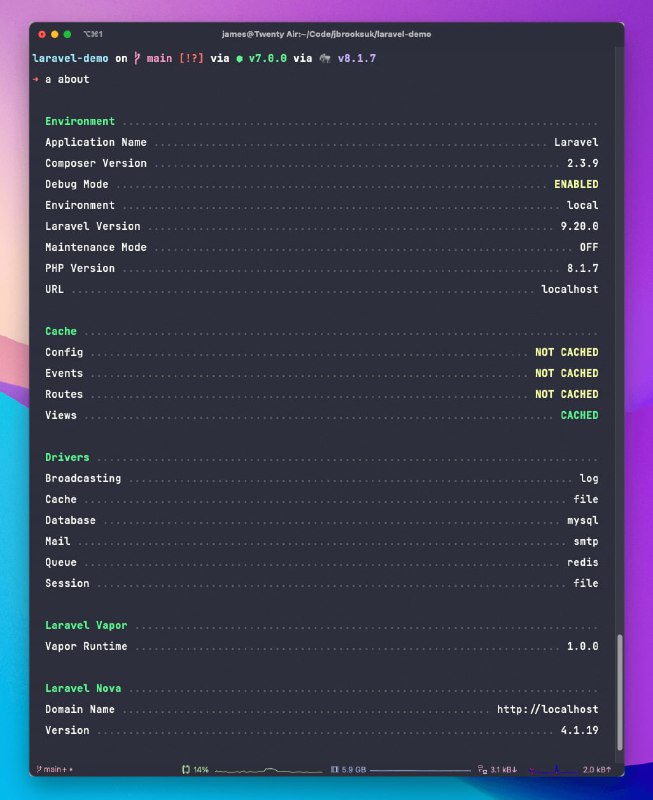The height and width of the screenshot is (800, 653).
Task: Click the Maintenance Mode 'OFF' value
Action: [589, 247]
